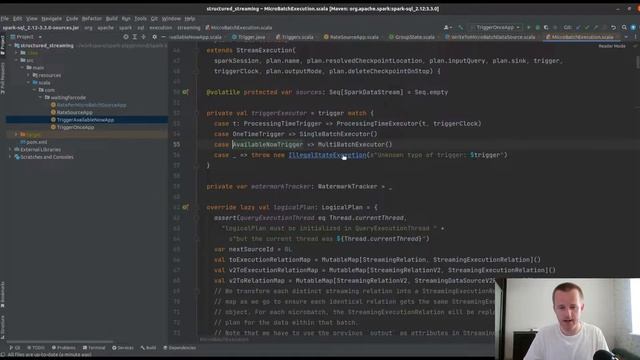Click the Debug bug icon in toolbar
640x360 pixels.
[538, 27]
